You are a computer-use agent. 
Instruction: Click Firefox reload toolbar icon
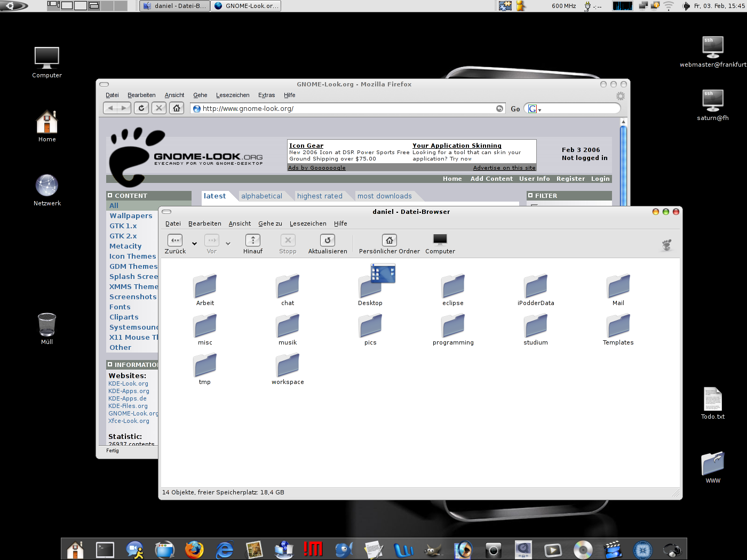[x=141, y=108]
